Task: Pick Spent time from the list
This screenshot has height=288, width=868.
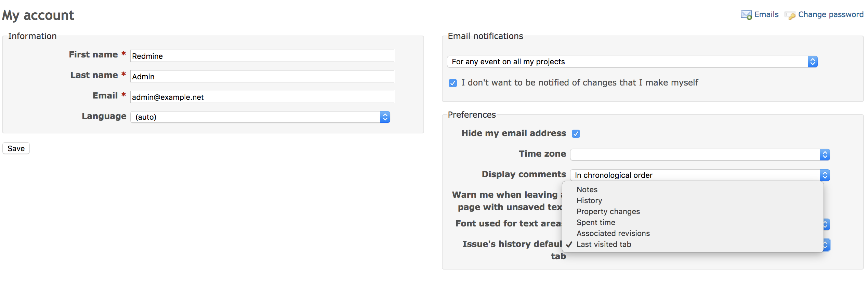Action: (595, 222)
